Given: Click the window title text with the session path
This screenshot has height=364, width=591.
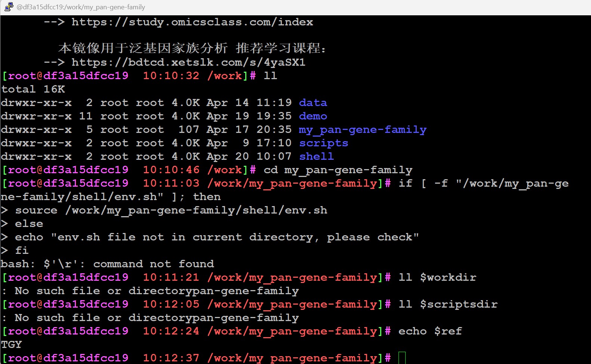Looking at the screenshot, I should point(81,7).
